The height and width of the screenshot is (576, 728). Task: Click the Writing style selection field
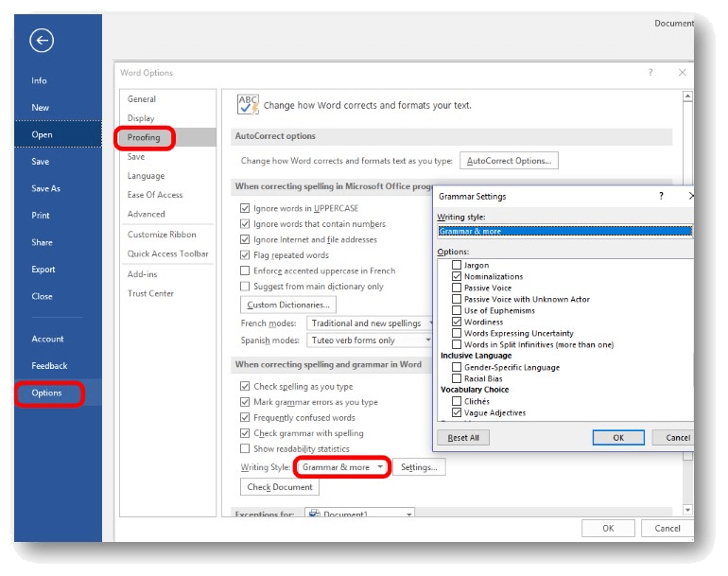click(564, 231)
